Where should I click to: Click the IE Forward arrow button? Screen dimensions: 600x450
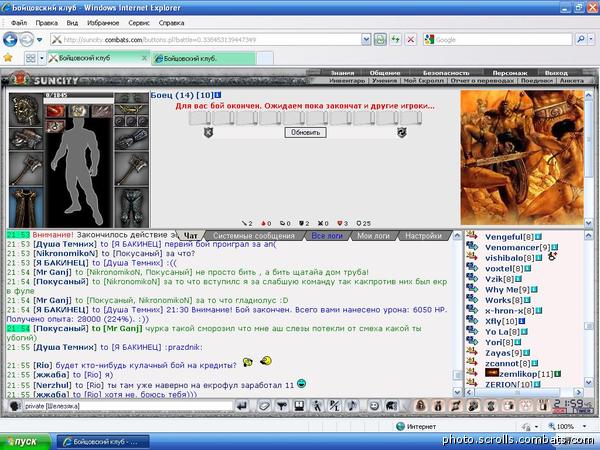(x=27, y=39)
